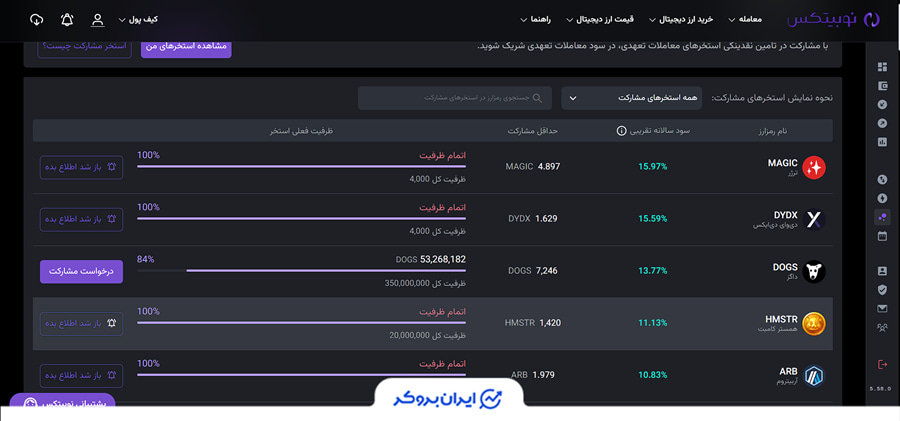Screen dimensions: 900x421
Task: Click the Nobitex logo icon
Action: [872, 19]
